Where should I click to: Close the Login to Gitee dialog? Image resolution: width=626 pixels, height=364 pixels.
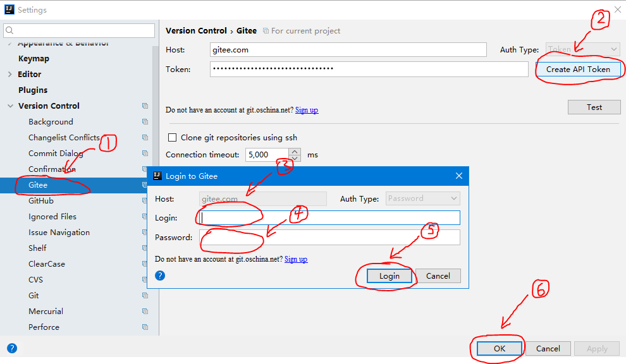coord(459,176)
